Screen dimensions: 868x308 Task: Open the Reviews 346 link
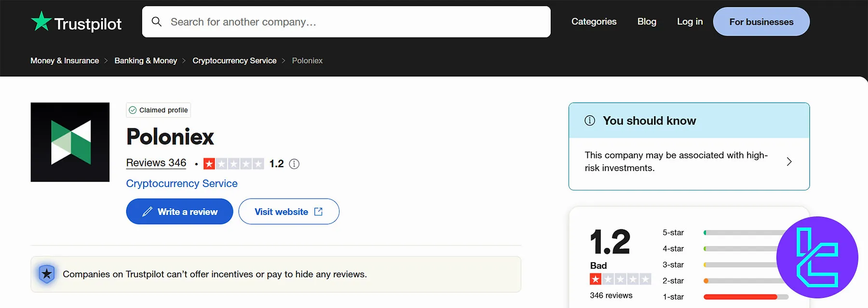(x=156, y=163)
